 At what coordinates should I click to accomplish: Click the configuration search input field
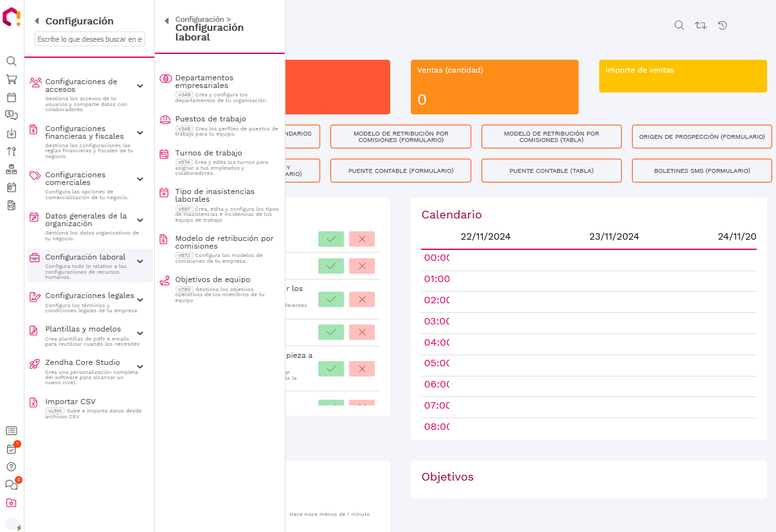[90, 39]
